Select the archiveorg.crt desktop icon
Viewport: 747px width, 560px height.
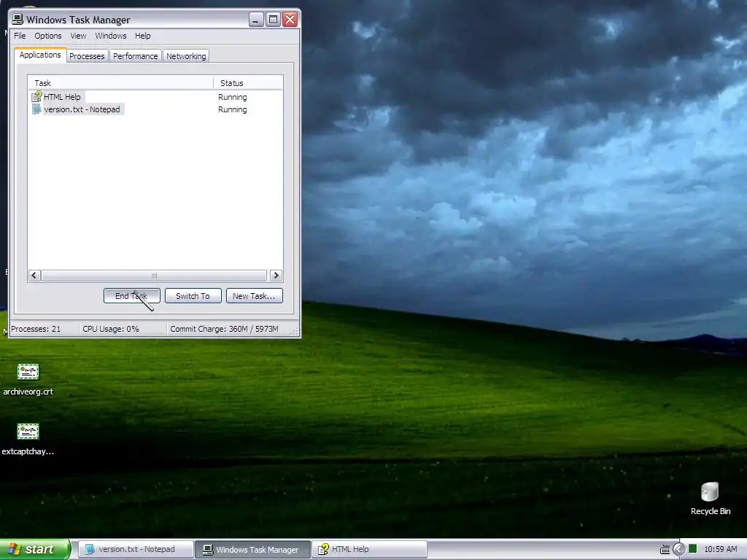click(x=28, y=379)
